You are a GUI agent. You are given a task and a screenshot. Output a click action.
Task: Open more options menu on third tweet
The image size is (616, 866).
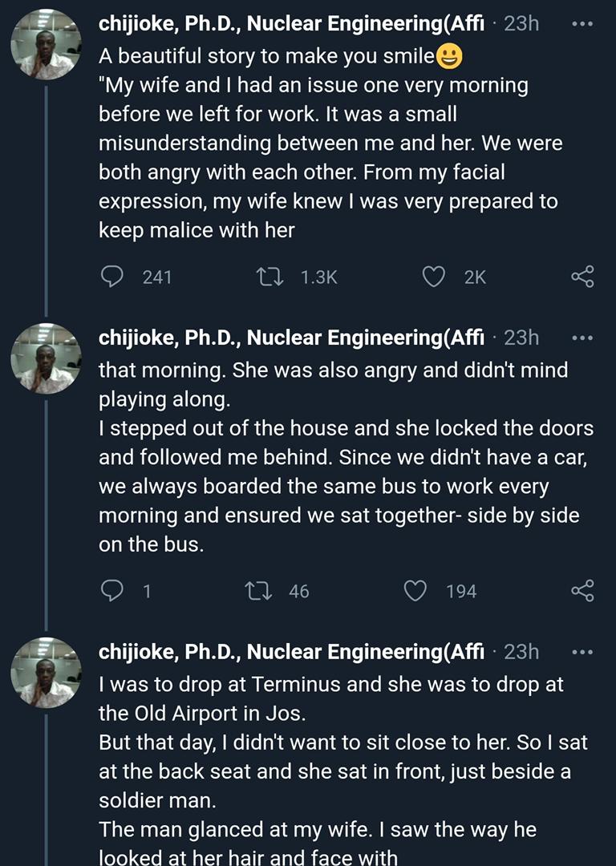point(583,652)
